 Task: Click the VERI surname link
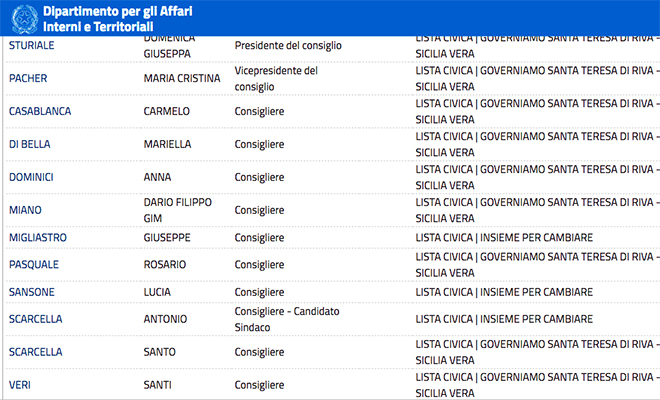coord(20,385)
